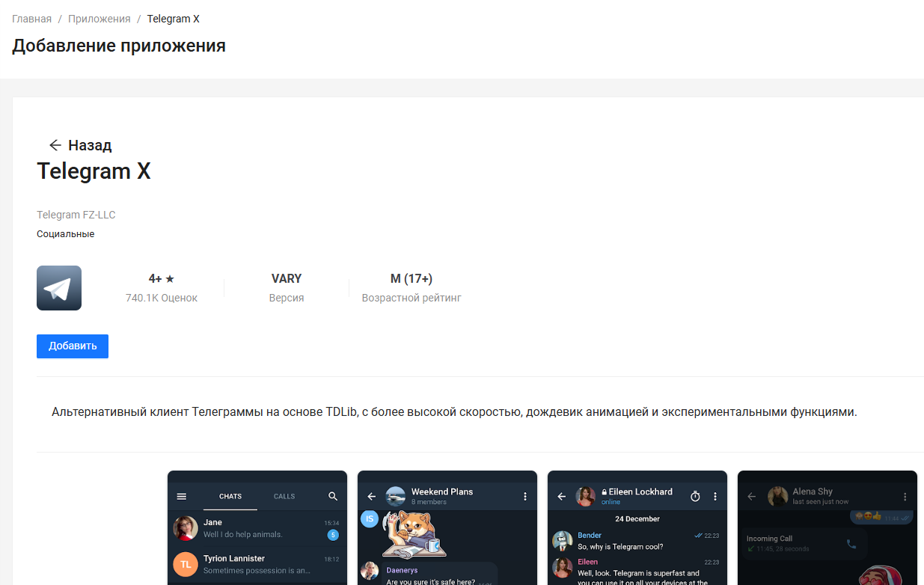Click the back arrow beside Weekend Plans
Viewport: 924px width, 585px height.
click(371, 496)
